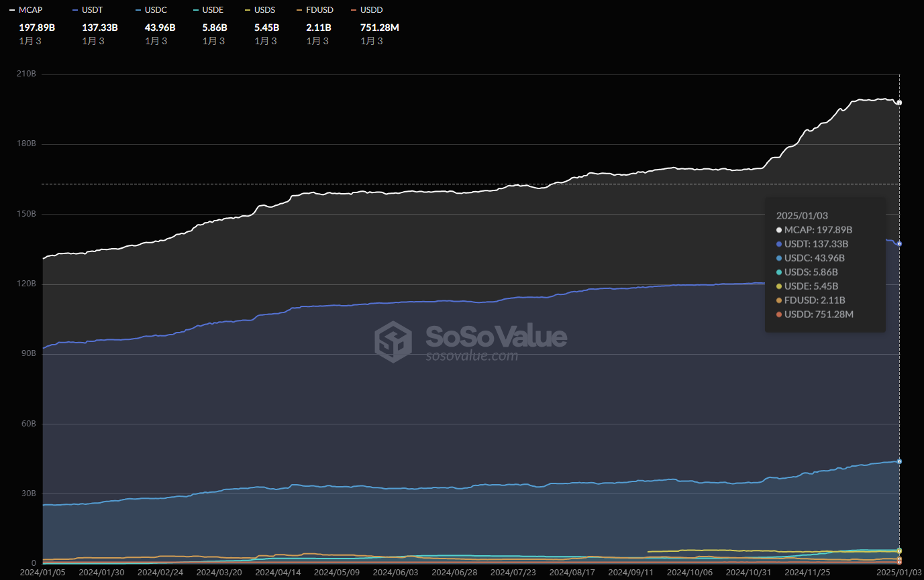Click the white dot beside tooltip MCAP

(779, 230)
